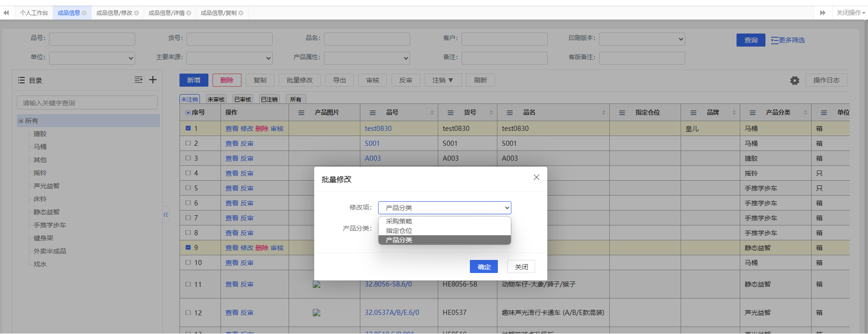Click product image thumbnail in row 11
This screenshot has width=868, height=334.
click(317, 284)
